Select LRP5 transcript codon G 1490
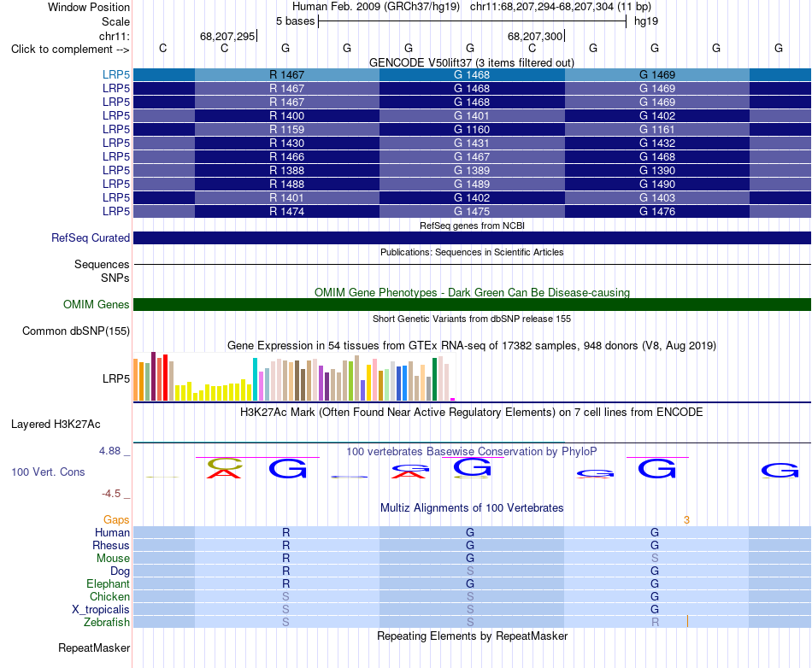This screenshot has width=812, height=668. [x=656, y=185]
